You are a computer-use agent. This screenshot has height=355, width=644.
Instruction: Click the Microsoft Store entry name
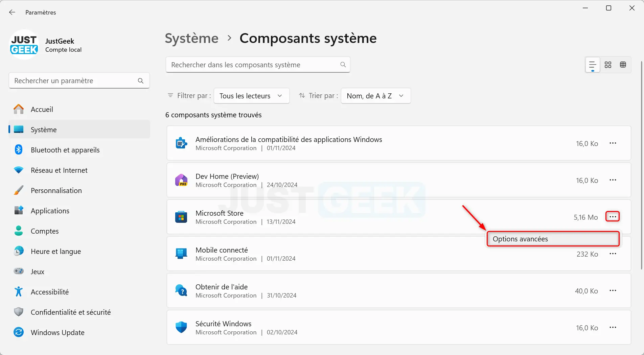tap(220, 213)
